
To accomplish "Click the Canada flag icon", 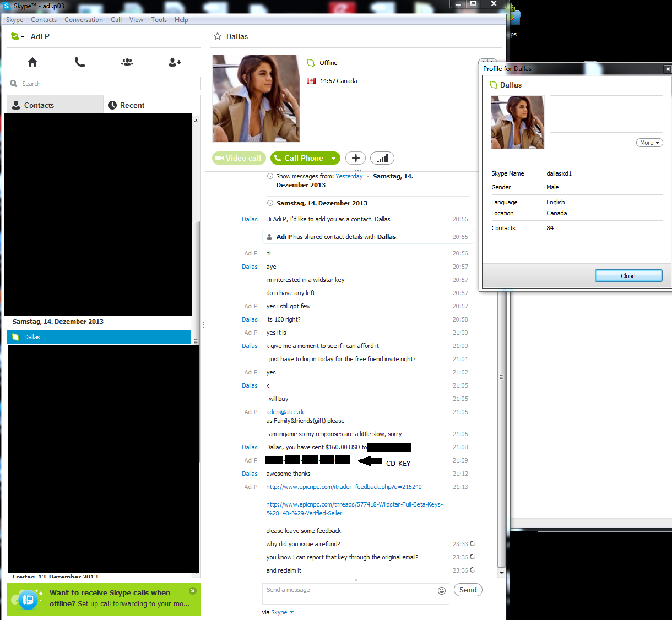I will click(311, 81).
